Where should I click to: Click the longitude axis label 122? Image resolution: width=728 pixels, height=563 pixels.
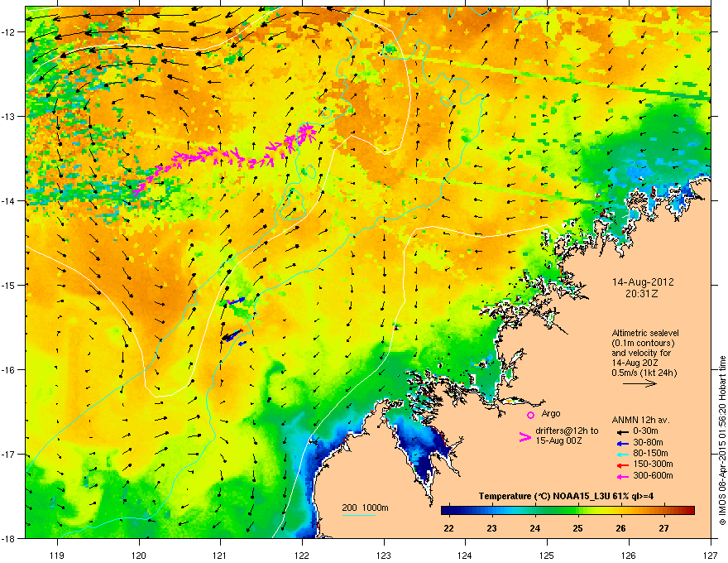coord(302,555)
